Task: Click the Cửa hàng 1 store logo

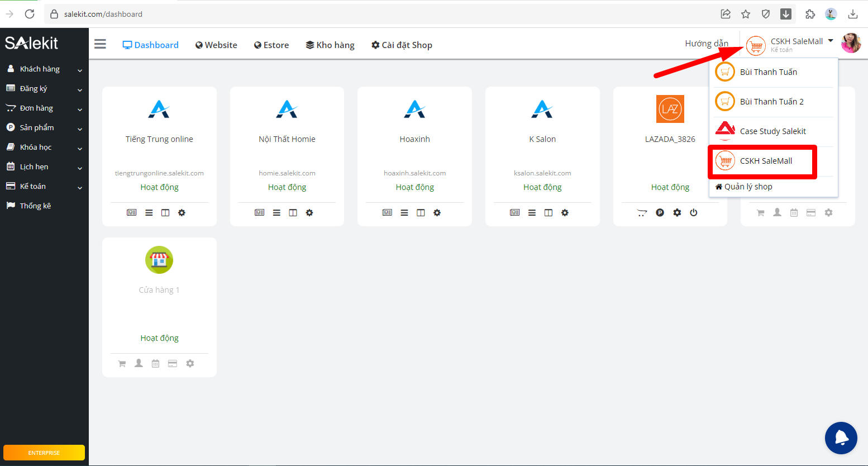Action: (x=159, y=260)
